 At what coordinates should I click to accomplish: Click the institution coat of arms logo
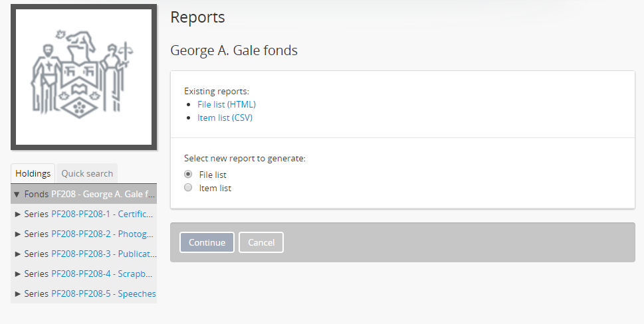point(84,77)
